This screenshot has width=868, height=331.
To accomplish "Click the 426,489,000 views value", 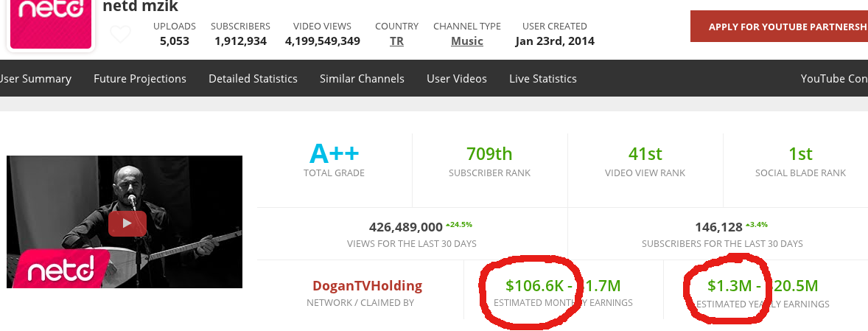I will (406, 227).
